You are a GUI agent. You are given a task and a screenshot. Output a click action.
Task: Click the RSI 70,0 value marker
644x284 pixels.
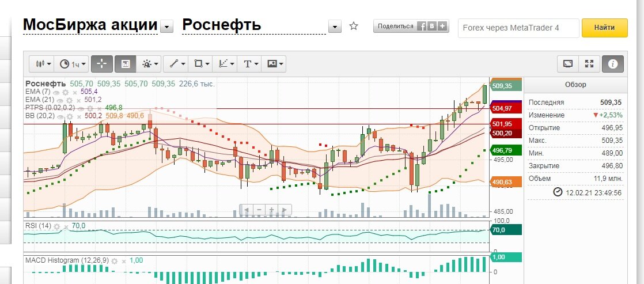(506, 230)
